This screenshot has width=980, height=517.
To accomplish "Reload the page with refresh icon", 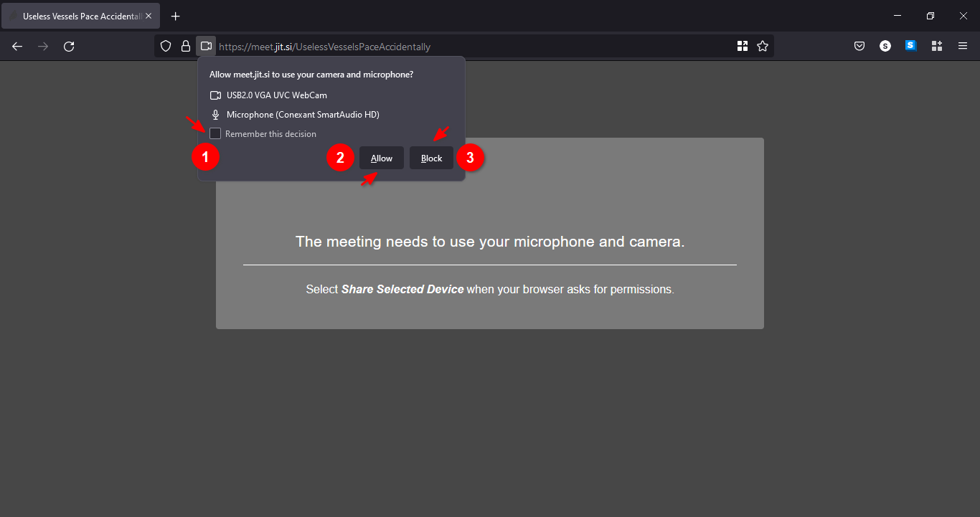I will point(69,47).
